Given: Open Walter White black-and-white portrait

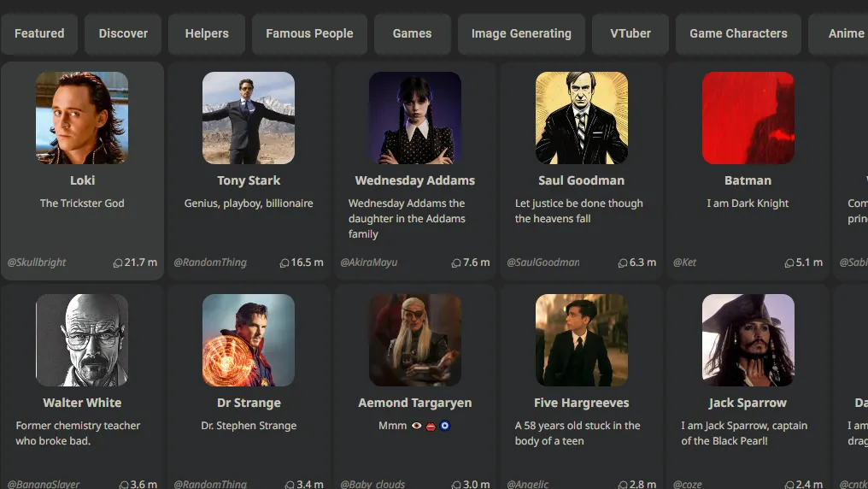Looking at the screenshot, I should (82, 340).
